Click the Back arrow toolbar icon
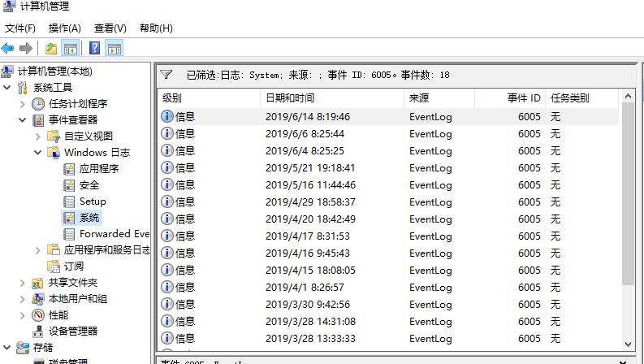Screen dimensions: 644x364 tap(8, 49)
